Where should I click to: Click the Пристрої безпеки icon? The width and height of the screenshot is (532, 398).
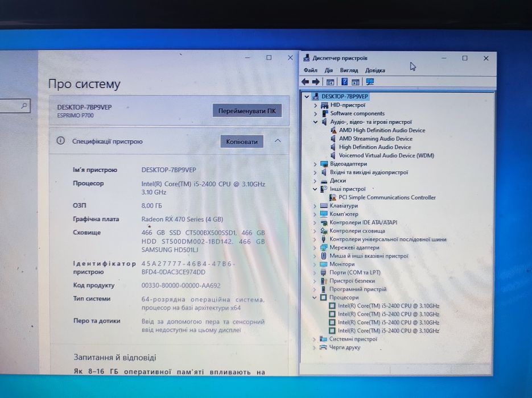click(x=323, y=281)
